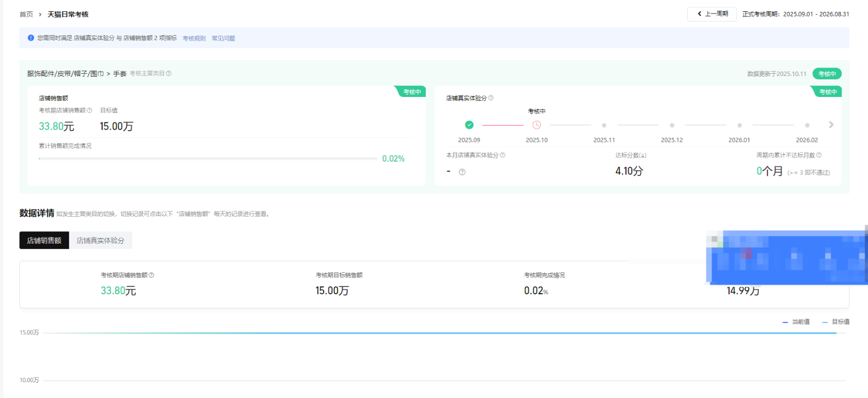868x398 pixels.
Task: Select the 店铺销售额 tab
Action: tap(44, 240)
